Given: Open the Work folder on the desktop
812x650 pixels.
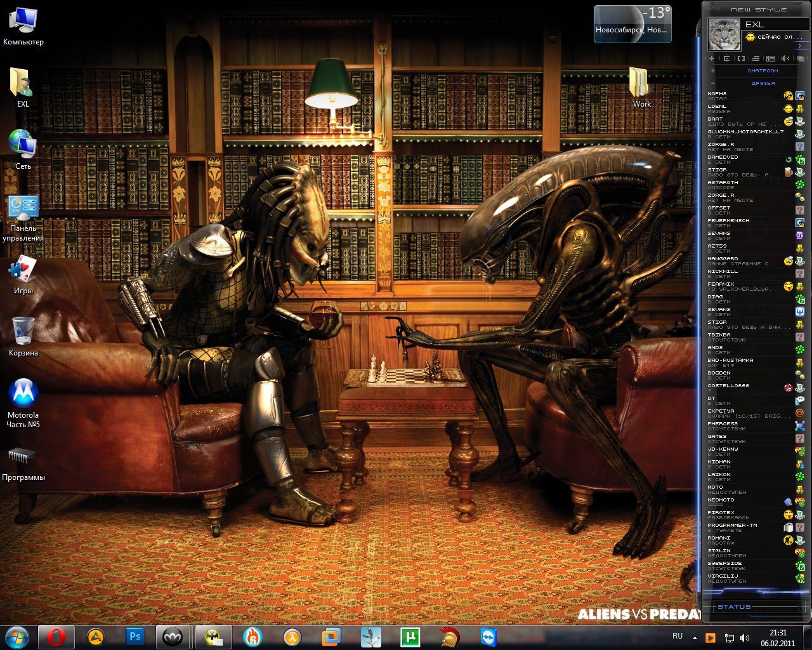Looking at the screenshot, I should pyautogui.click(x=641, y=88).
